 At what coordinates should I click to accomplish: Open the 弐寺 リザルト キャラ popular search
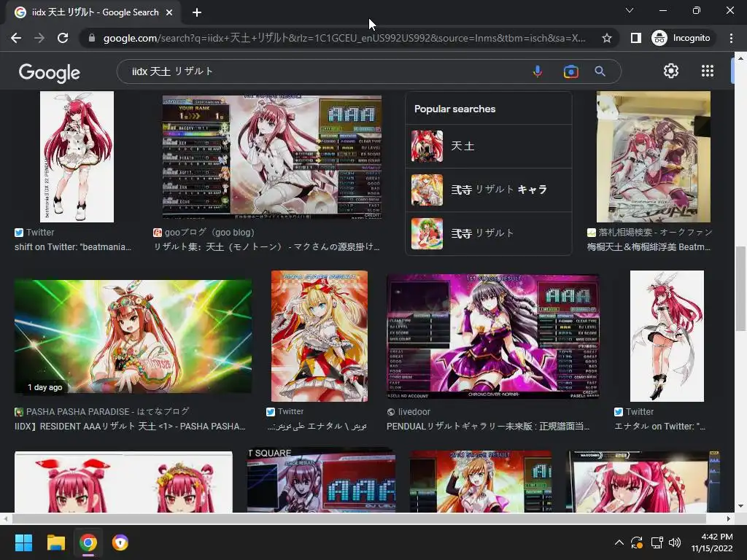(x=488, y=190)
